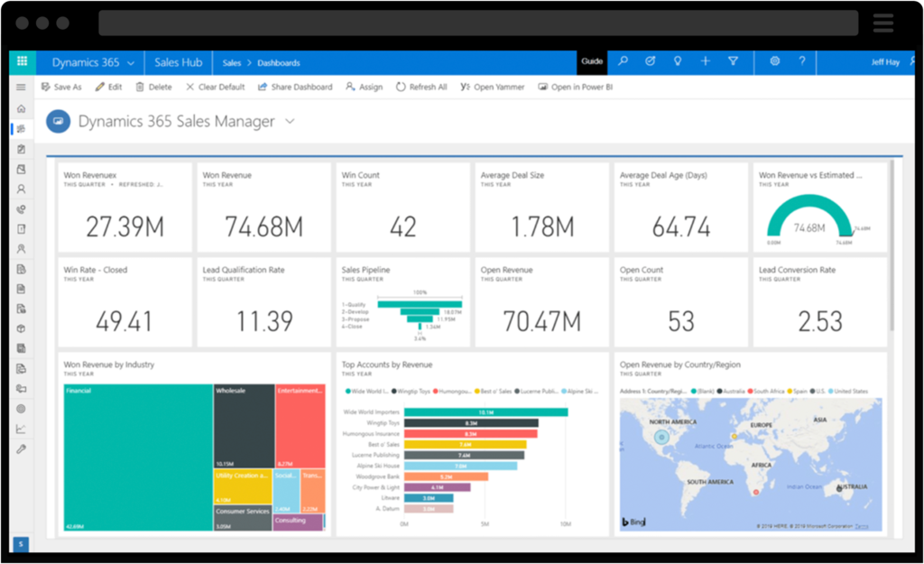
Task: Open the Won Revenue 74.68M tile
Action: [x=264, y=207]
